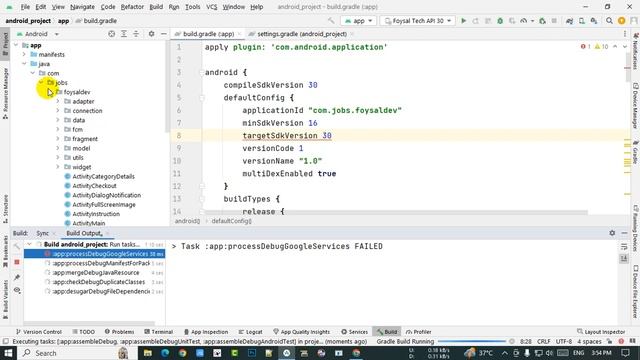The image size is (640, 360).
Task: Open SDK Manager toolbar icon
Action: (x=594, y=21)
